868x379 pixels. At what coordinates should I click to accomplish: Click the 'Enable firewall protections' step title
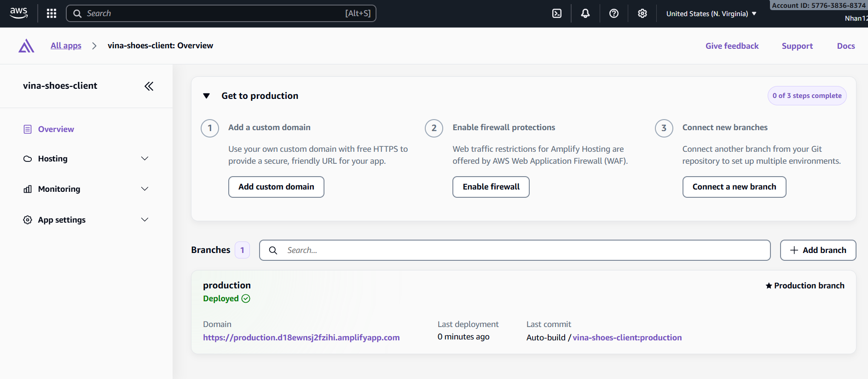504,127
